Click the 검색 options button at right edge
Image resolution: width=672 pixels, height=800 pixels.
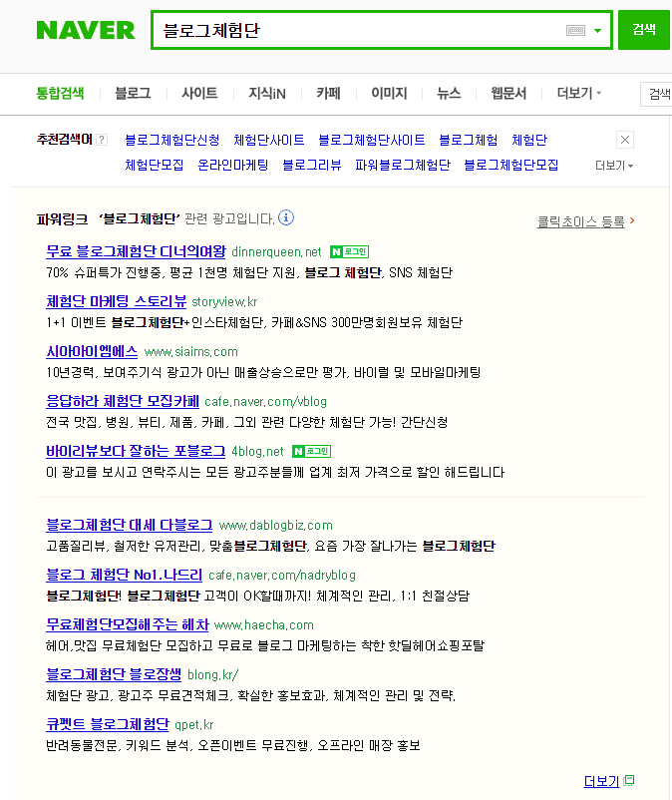(657, 94)
